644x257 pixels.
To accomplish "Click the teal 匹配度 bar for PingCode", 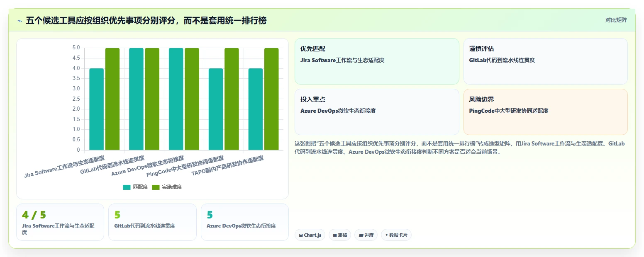I will [216, 109].
